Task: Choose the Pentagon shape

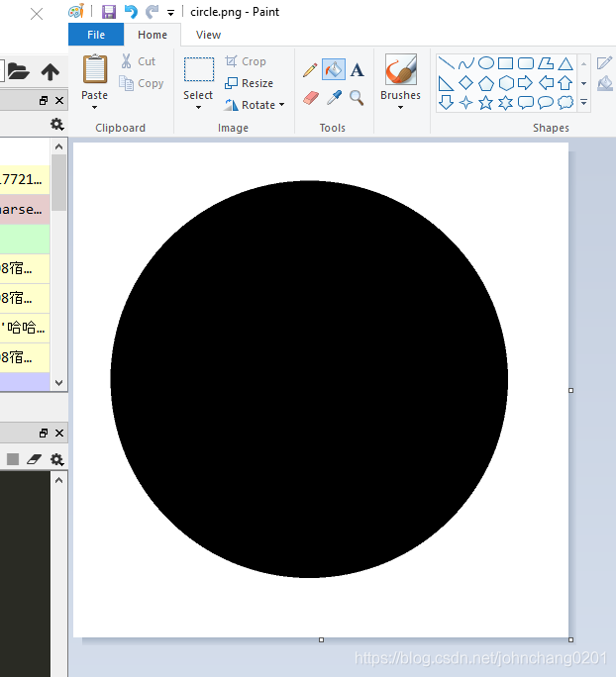Action: click(486, 83)
